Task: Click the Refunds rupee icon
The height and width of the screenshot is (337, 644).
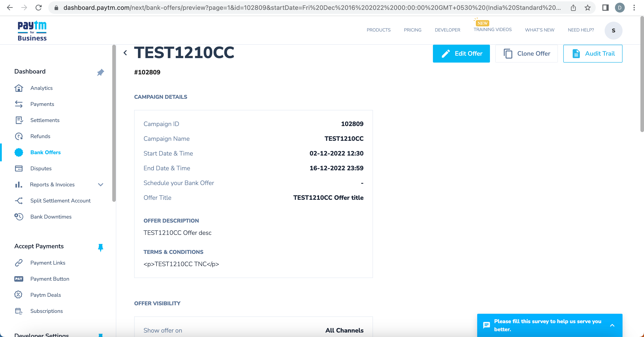Action: coord(19,136)
